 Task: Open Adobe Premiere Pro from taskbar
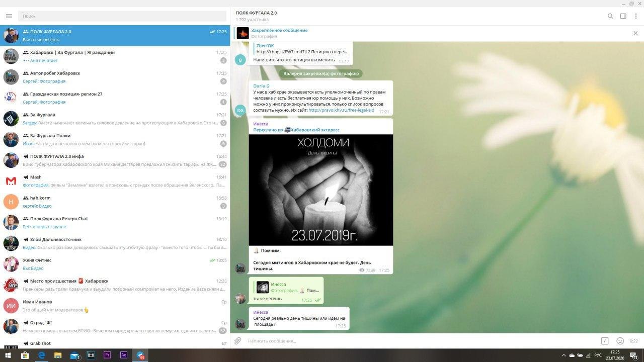(107, 355)
